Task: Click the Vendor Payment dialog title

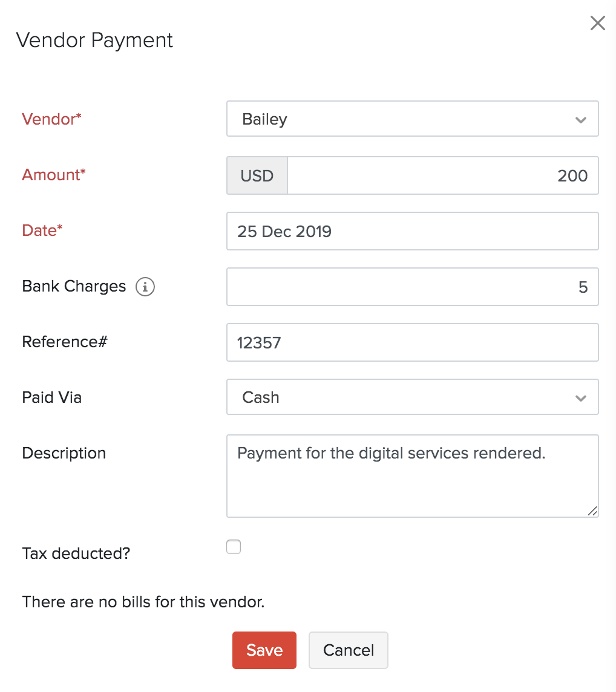Action: point(95,40)
